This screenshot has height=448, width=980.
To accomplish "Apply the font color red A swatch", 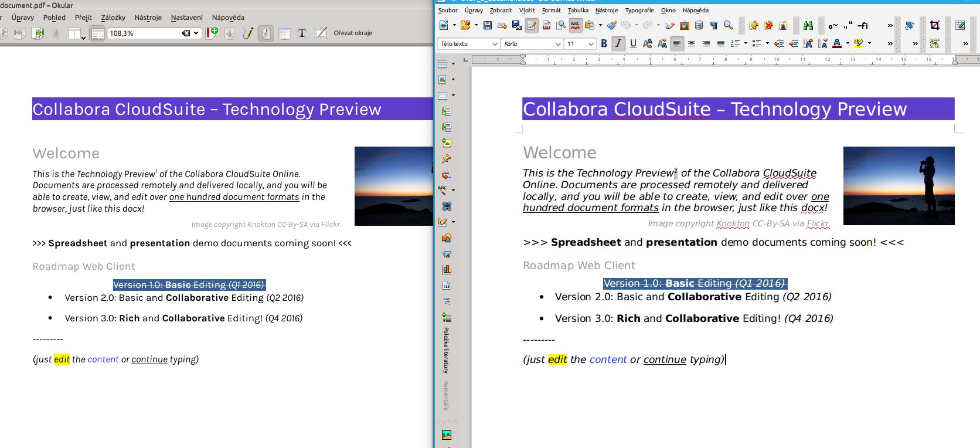I will (837, 43).
